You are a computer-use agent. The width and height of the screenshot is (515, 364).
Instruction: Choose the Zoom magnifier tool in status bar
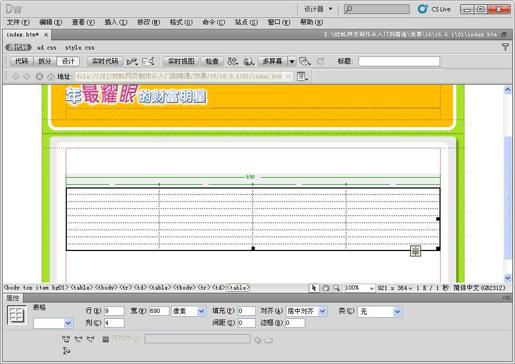pos(337,288)
